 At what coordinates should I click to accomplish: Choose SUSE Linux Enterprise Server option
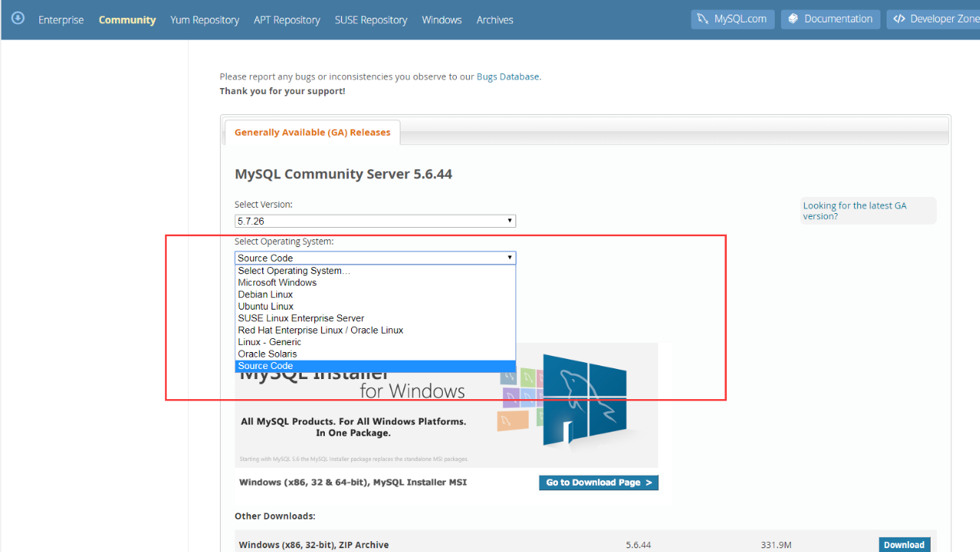coord(375,318)
